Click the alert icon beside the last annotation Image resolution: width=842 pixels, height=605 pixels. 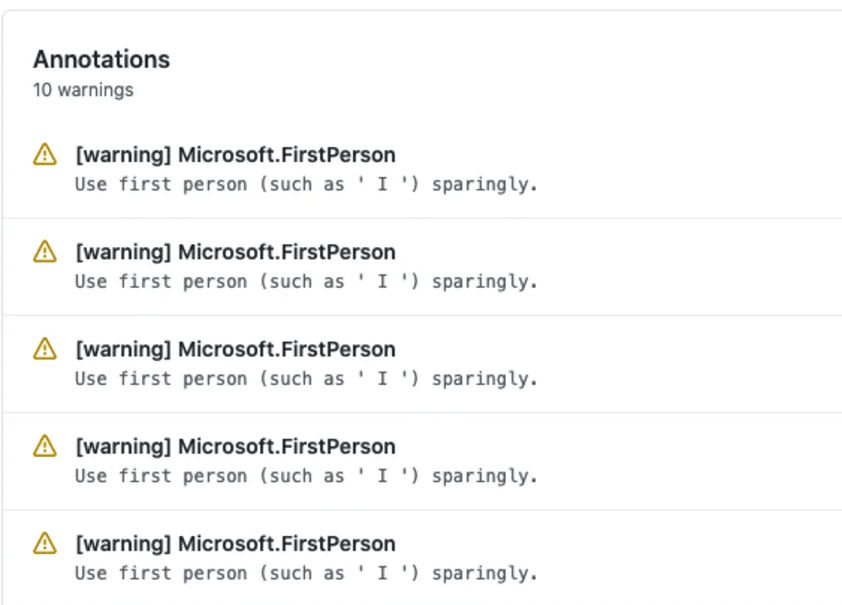(x=44, y=543)
